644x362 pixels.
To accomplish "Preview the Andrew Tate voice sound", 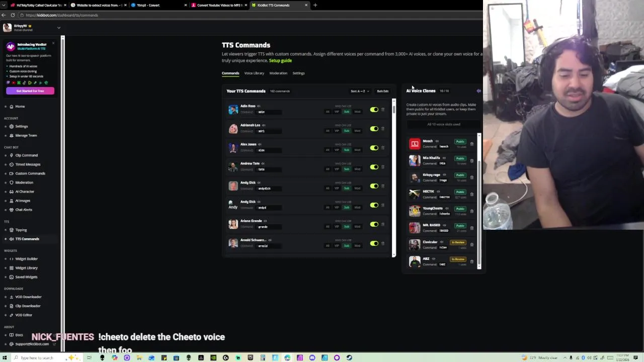I will pos(263,163).
